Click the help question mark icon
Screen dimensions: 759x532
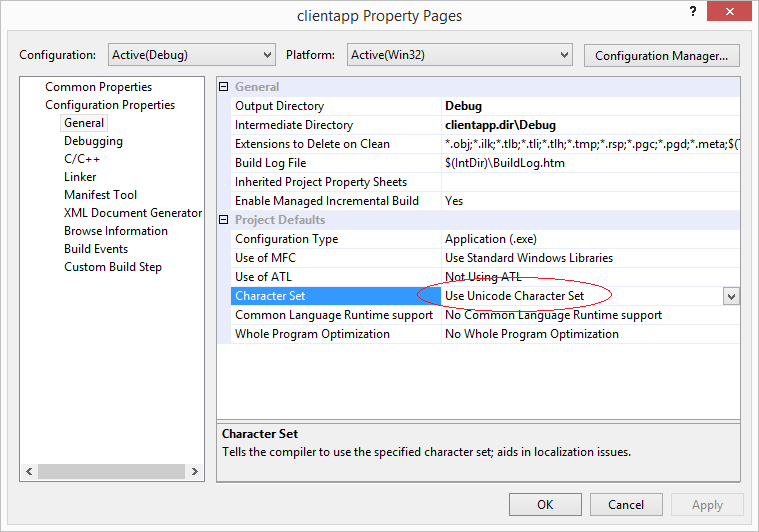693,12
